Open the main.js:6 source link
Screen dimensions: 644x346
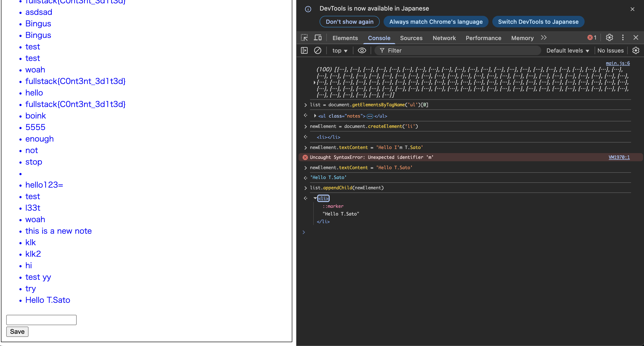point(617,63)
